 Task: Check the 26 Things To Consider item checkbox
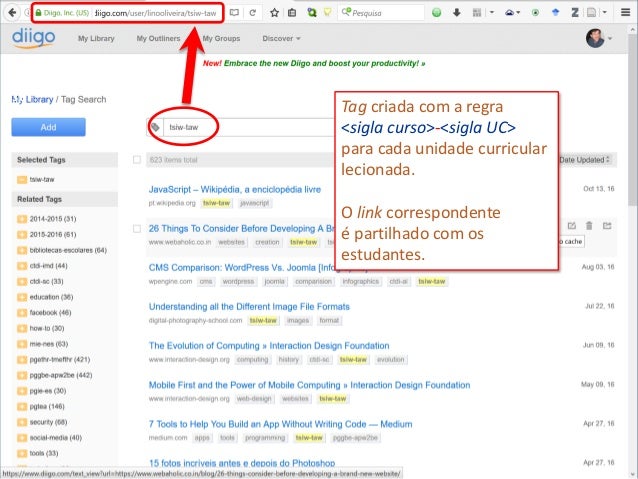[x=137, y=228]
